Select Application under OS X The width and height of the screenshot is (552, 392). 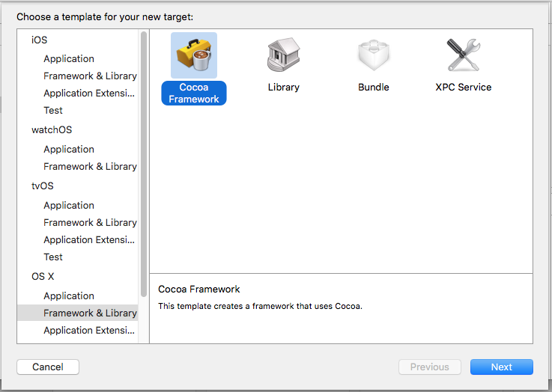pyautogui.click(x=69, y=295)
